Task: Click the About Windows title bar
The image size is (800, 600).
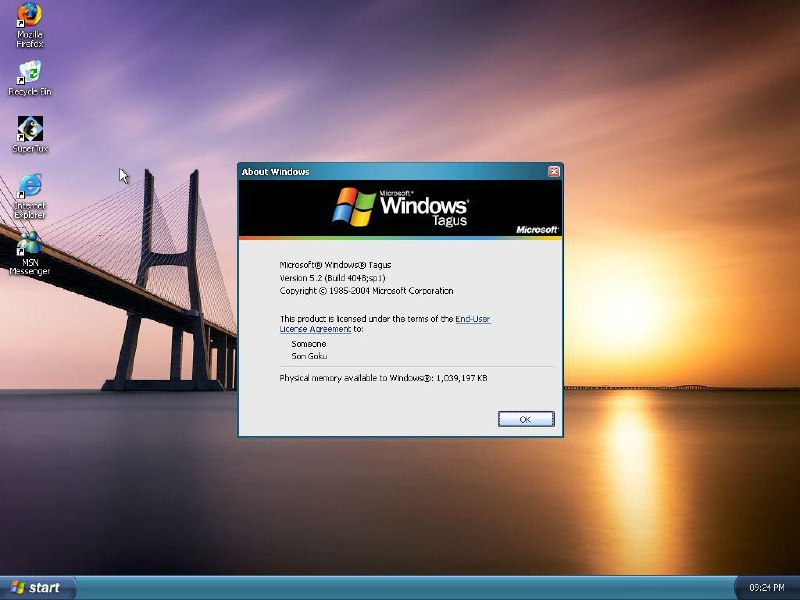Action: (400, 171)
